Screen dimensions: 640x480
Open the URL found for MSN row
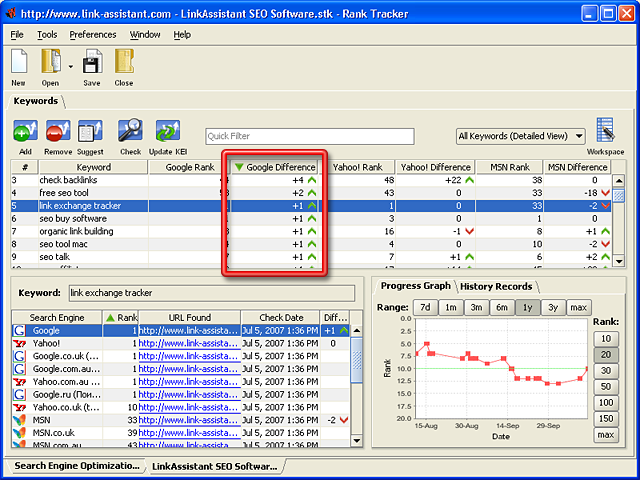189,420
